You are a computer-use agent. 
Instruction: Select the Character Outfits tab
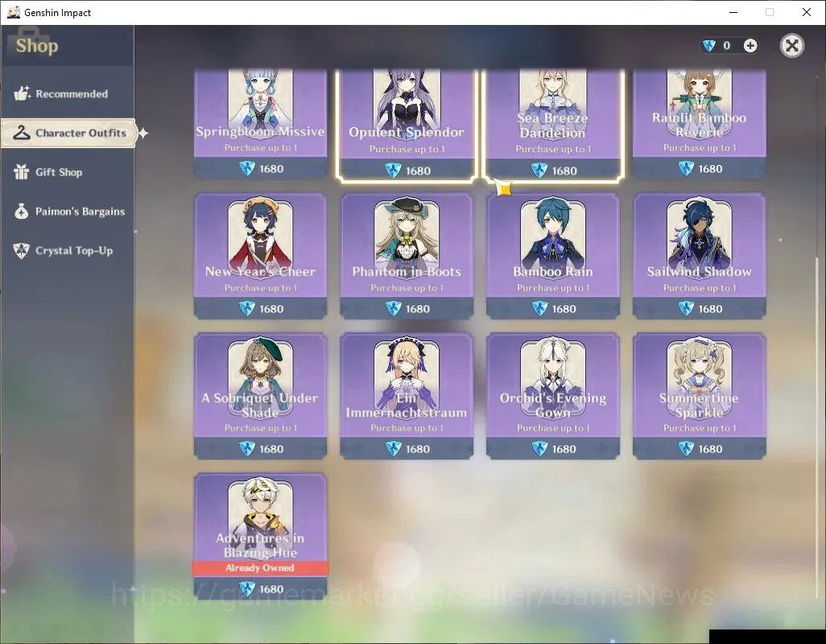(68, 133)
